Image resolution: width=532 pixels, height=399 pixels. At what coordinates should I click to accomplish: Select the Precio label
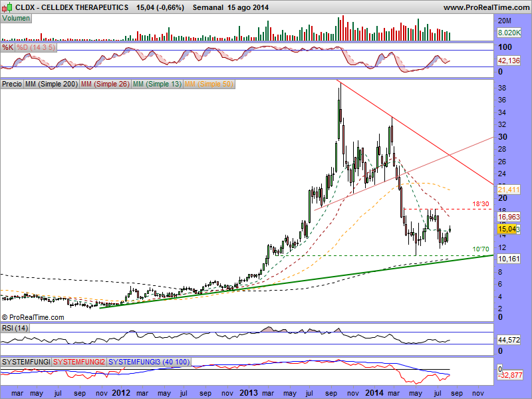coord(12,84)
